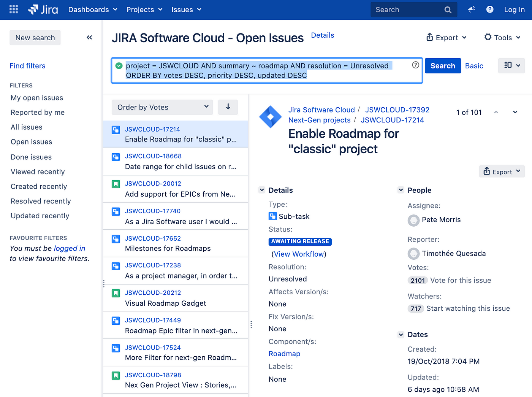Click the Log In link
The height and width of the screenshot is (397, 532).
[x=514, y=10]
